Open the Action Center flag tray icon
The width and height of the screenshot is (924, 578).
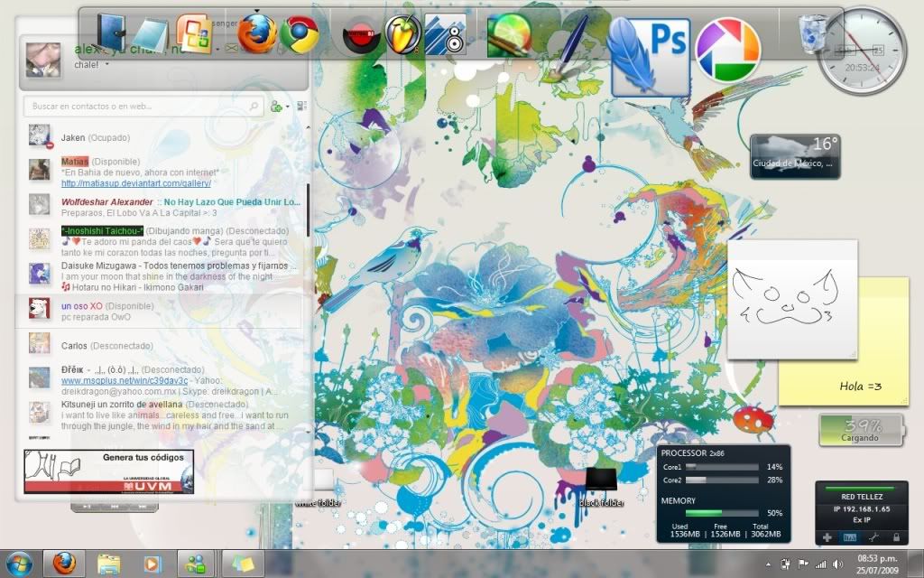[x=802, y=564]
